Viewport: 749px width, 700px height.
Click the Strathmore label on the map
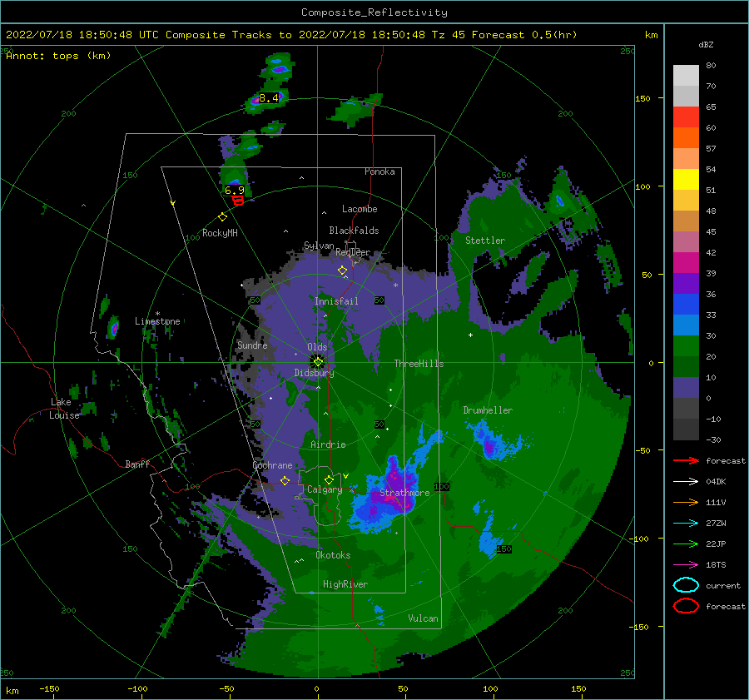(x=404, y=493)
